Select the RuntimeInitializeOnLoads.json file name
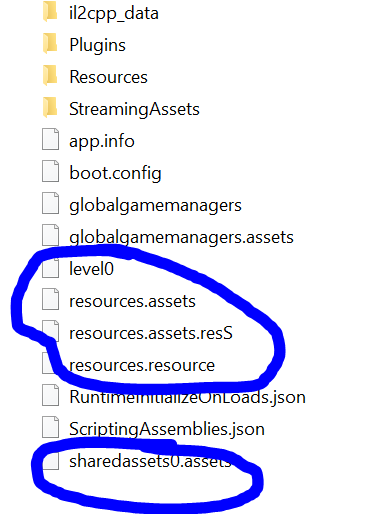This screenshot has height=514, width=392. coord(187,397)
